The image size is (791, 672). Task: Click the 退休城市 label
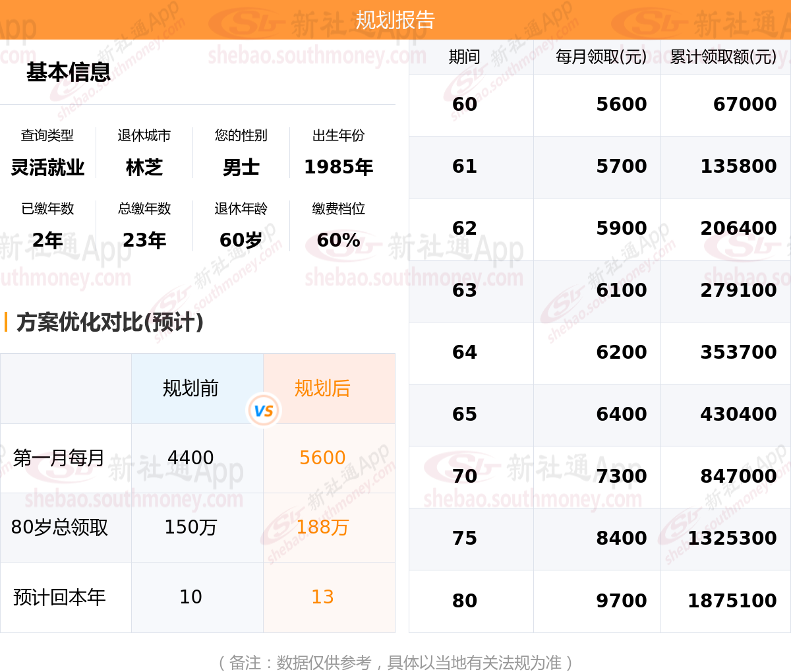pyautogui.click(x=144, y=135)
